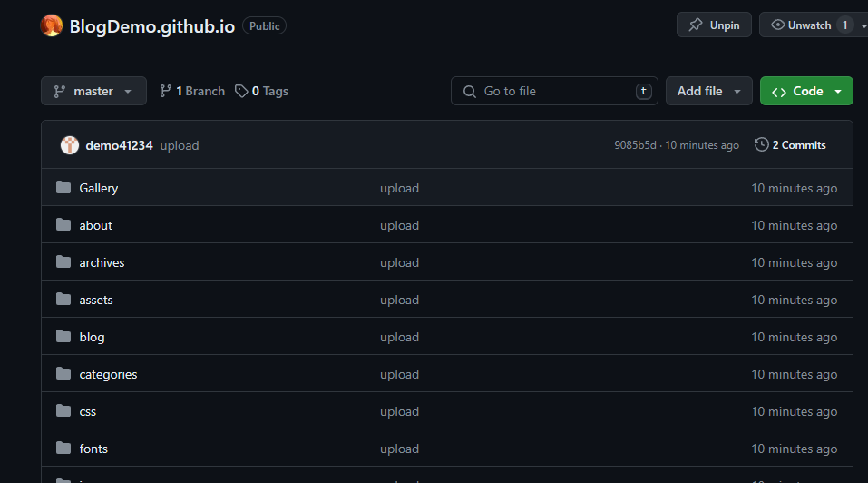Open the categories folder
Screen dimensions: 868x483
pos(108,374)
